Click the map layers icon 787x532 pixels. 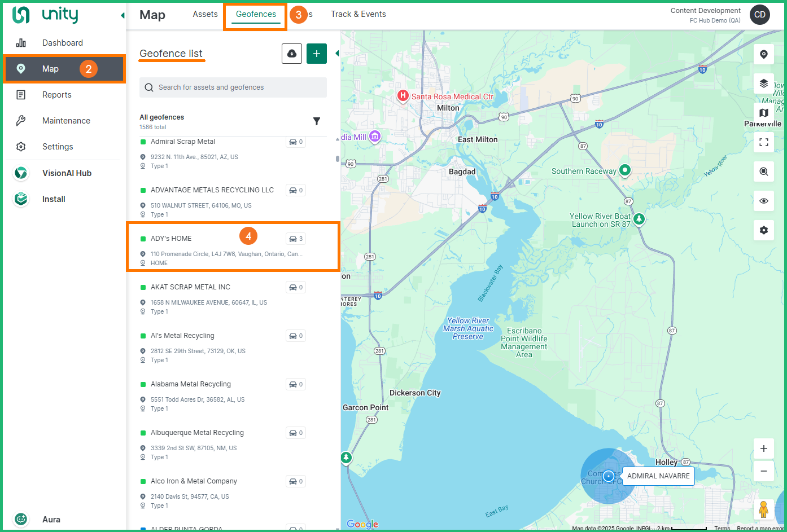(x=763, y=83)
